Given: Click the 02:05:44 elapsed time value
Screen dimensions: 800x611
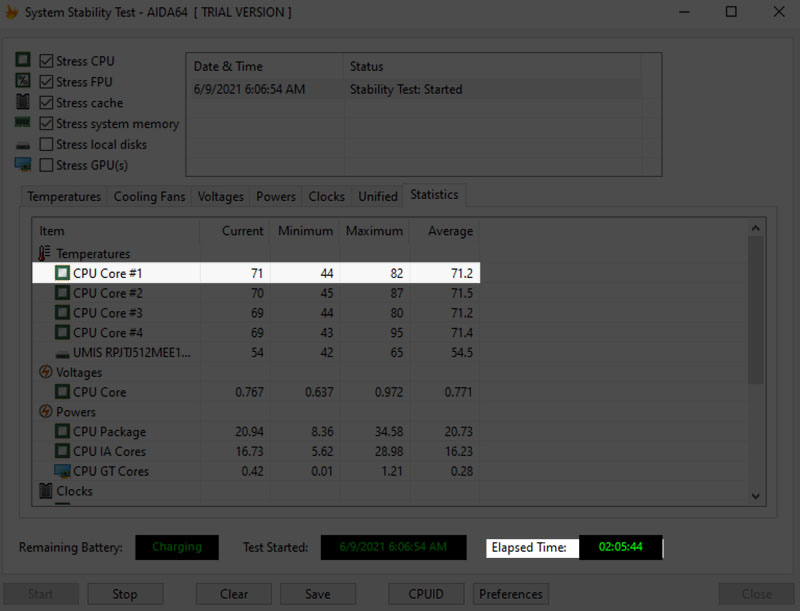Looking at the screenshot, I should coord(620,547).
